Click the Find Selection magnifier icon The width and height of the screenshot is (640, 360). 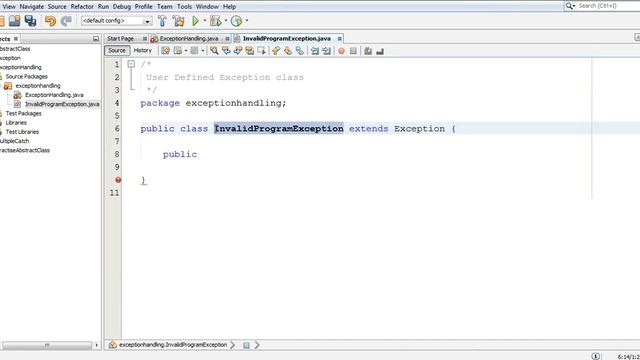(x=214, y=51)
